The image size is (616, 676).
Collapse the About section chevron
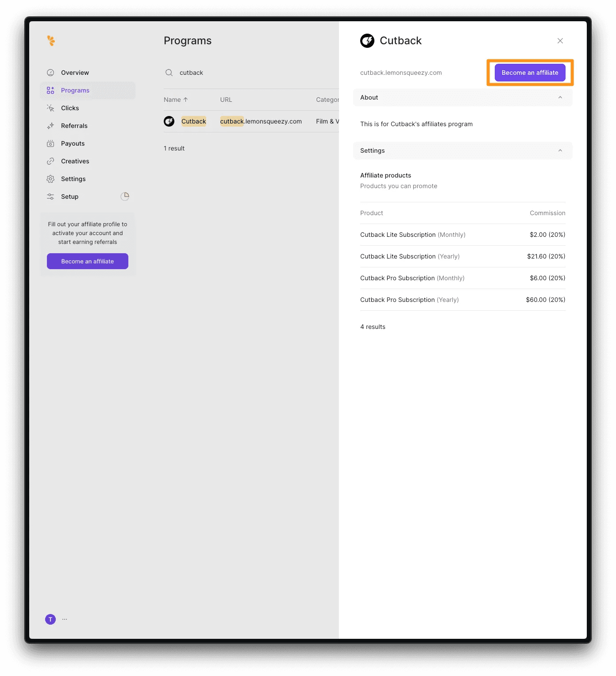(x=560, y=97)
